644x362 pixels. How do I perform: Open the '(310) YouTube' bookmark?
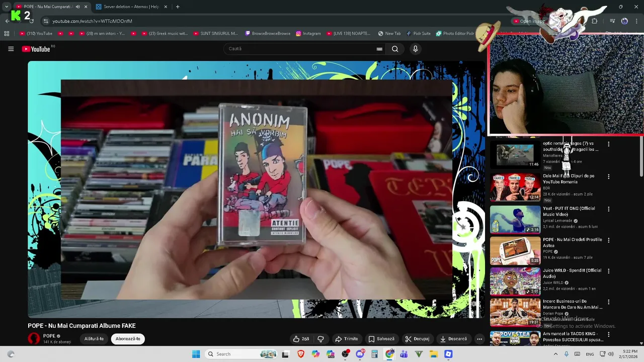coord(36,34)
